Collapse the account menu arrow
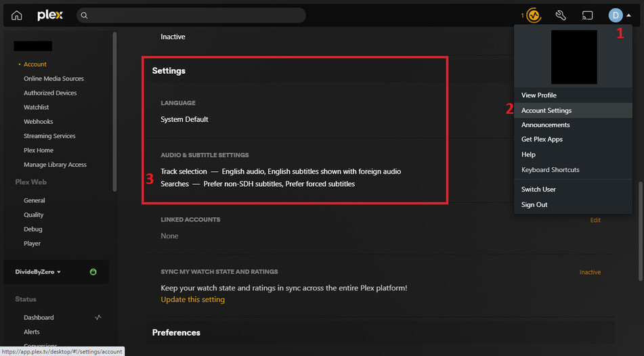Image resolution: width=644 pixels, height=356 pixels. coord(629,15)
